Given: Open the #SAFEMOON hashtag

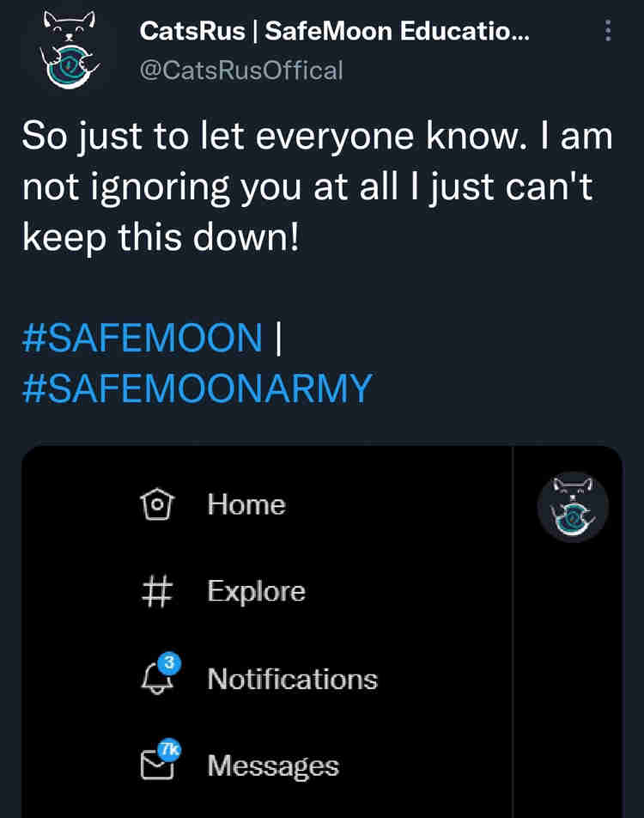Looking at the screenshot, I should pos(142,338).
